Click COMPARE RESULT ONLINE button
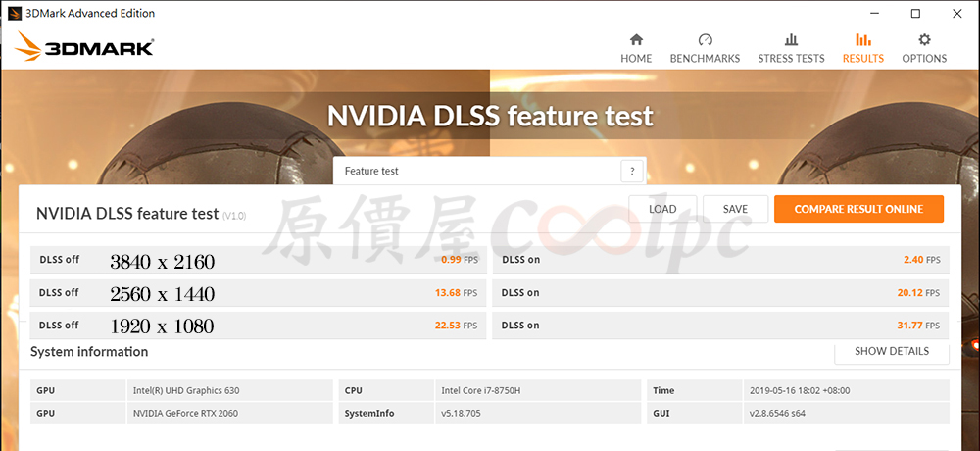980x451 pixels. click(858, 209)
